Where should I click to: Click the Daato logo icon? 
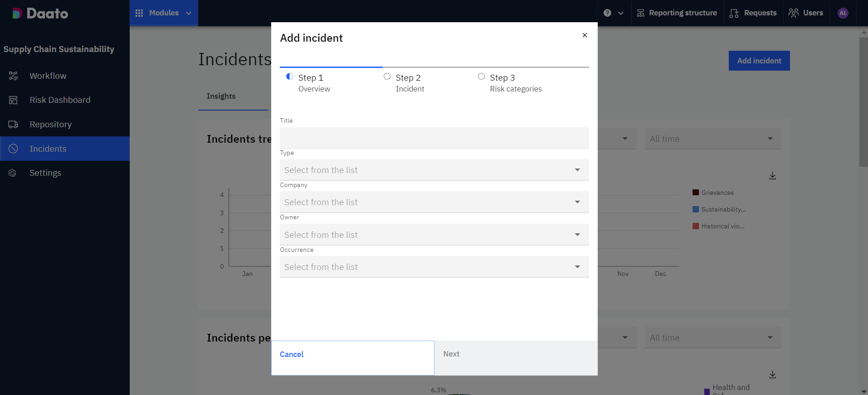17,14
